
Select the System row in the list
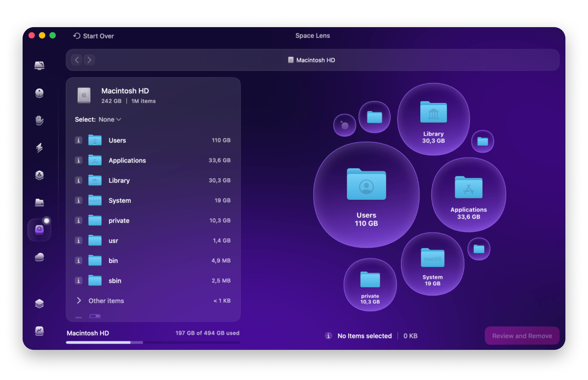point(153,200)
